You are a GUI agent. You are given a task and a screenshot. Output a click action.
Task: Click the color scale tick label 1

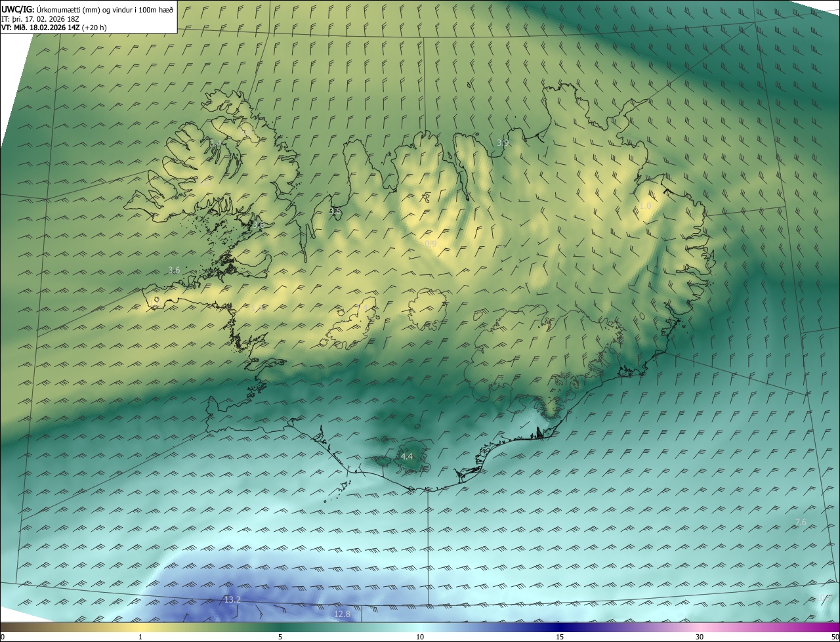[140, 637]
